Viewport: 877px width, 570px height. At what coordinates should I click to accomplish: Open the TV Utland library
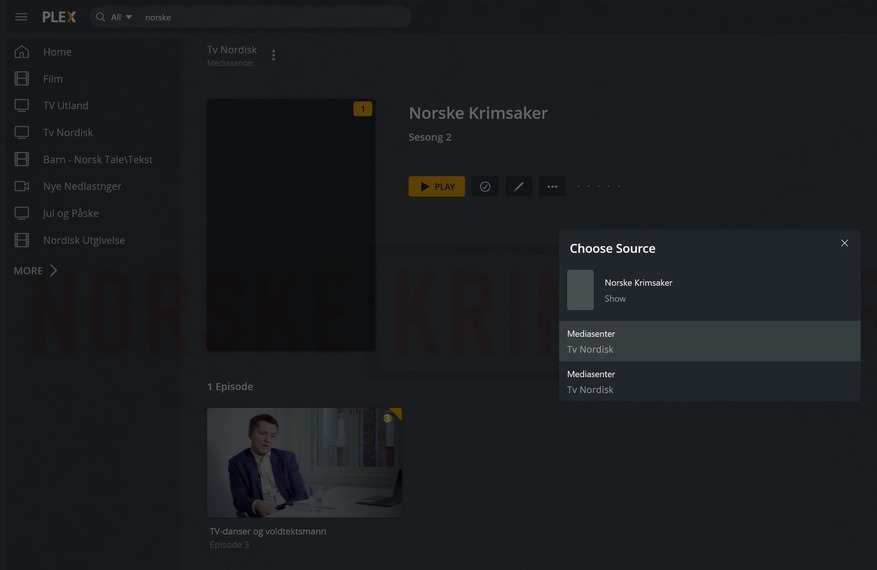pos(65,106)
